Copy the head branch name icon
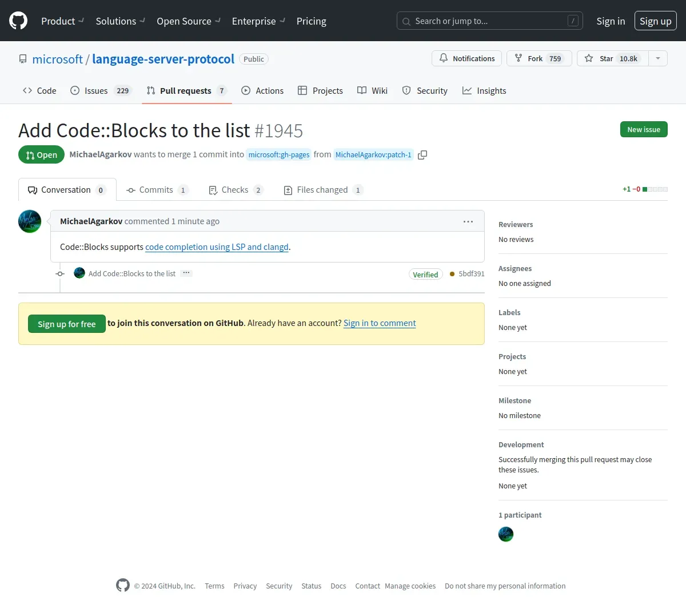 tap(422, 154)
